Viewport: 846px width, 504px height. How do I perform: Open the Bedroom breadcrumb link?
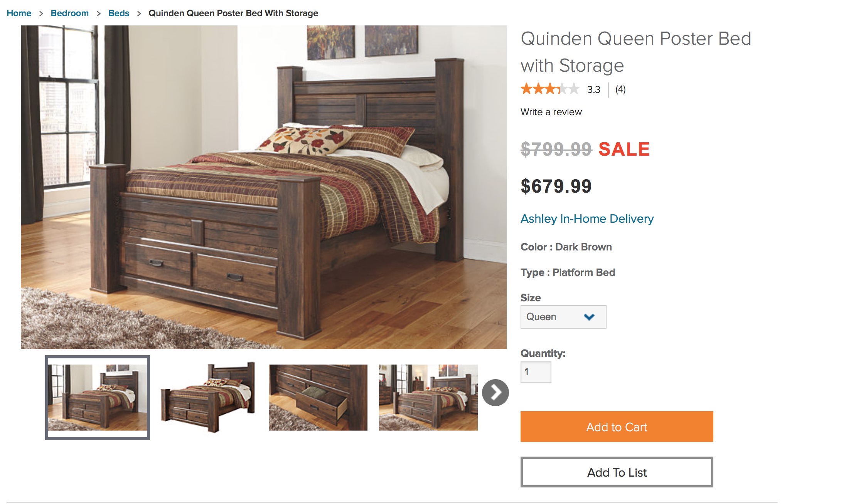point(70,13)
